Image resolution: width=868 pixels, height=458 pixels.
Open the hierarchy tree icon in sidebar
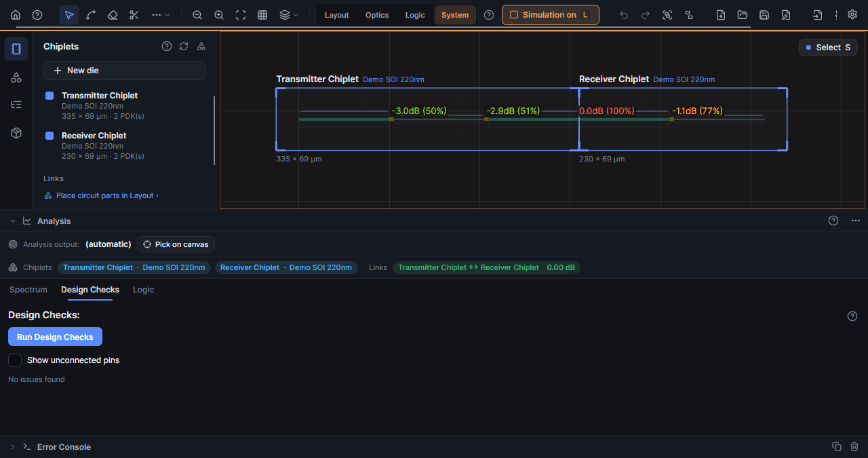(x=16, y=104)
